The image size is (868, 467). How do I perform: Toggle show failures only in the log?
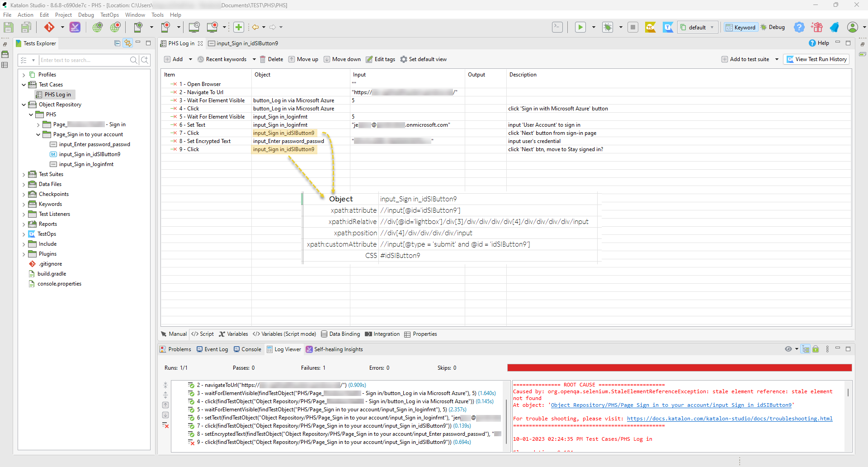pos(166,425)
